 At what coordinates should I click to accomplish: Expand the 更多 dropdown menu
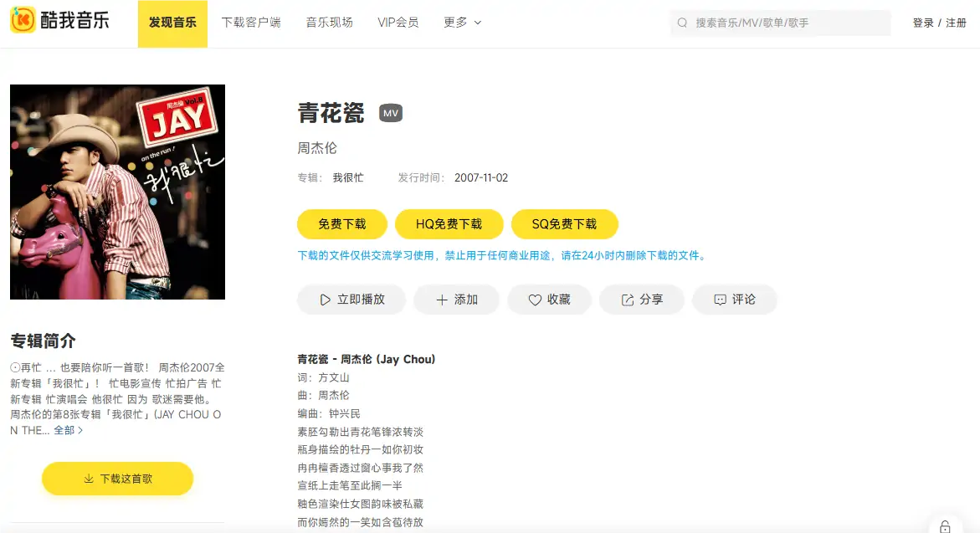click(463, 23)
